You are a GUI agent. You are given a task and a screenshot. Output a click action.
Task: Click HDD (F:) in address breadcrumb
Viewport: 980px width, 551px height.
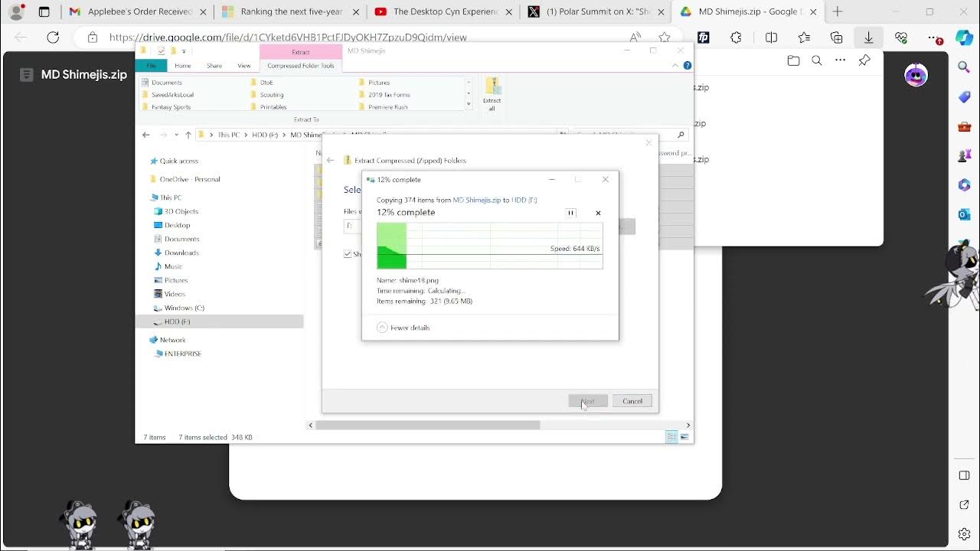click(x=265, y=135)
